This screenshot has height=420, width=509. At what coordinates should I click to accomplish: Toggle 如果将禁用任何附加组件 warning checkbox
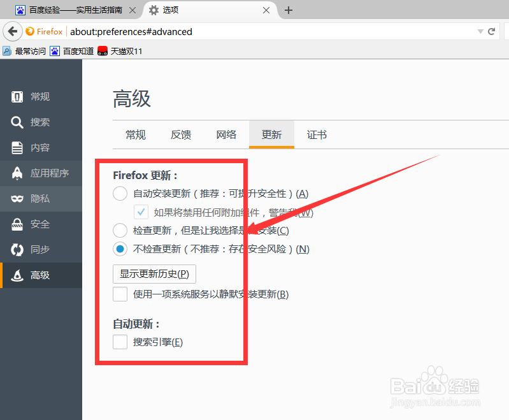coord(141,212)
